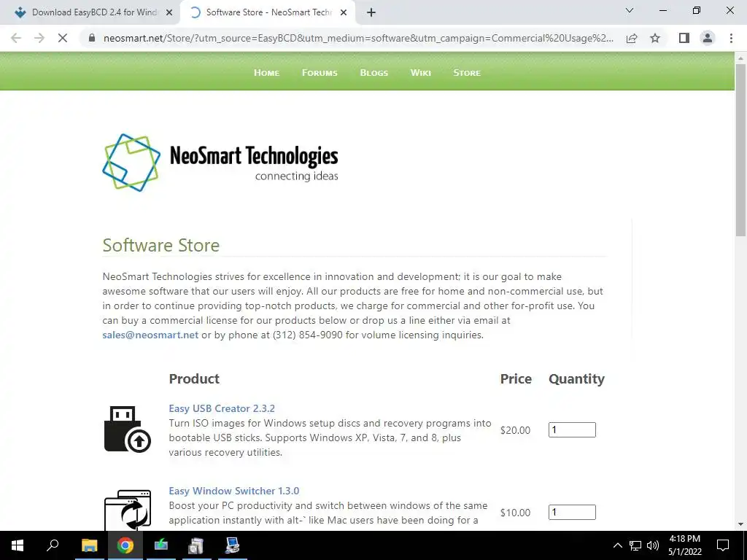Open network status in the system tray

point(635,545)
